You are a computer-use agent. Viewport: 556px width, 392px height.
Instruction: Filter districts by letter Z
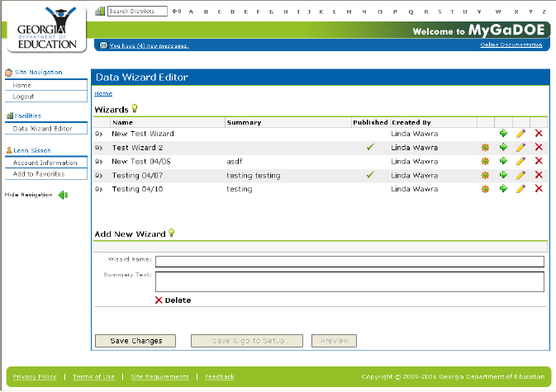(x=544, y=12)
